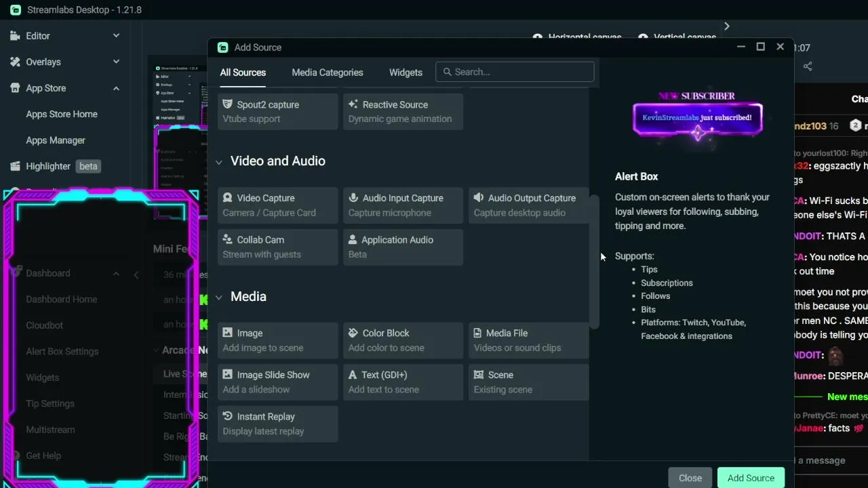This screenshot has height=488, width=868.
Task: Collapse the Video and Audio section
Action: (219, 162)
